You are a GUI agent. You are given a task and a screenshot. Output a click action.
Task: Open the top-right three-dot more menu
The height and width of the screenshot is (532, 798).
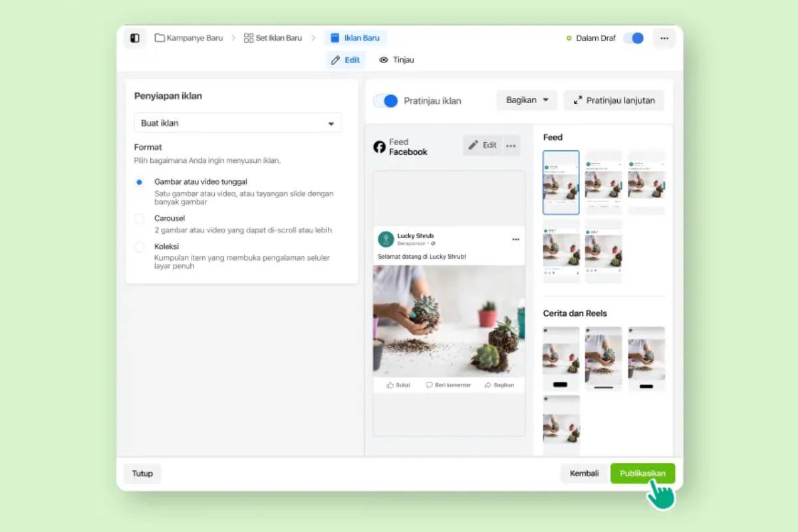pyautogui.click(x=664, y=38)
